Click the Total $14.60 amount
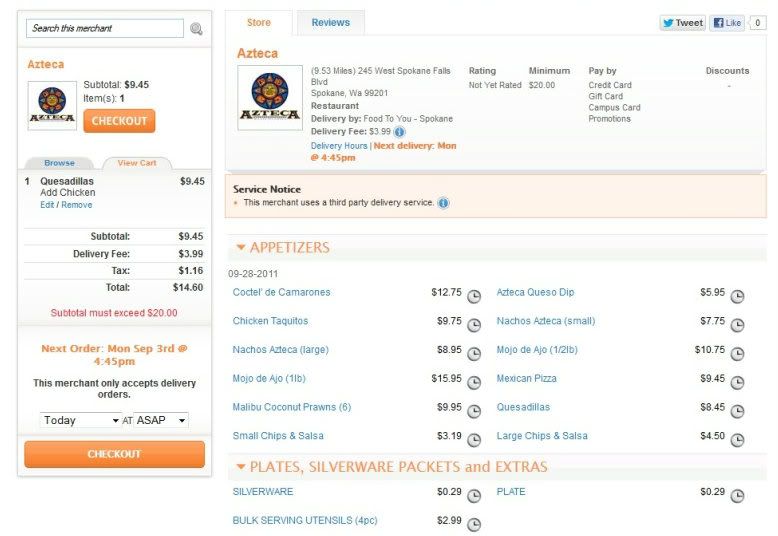778x536 pixels. 188,287
